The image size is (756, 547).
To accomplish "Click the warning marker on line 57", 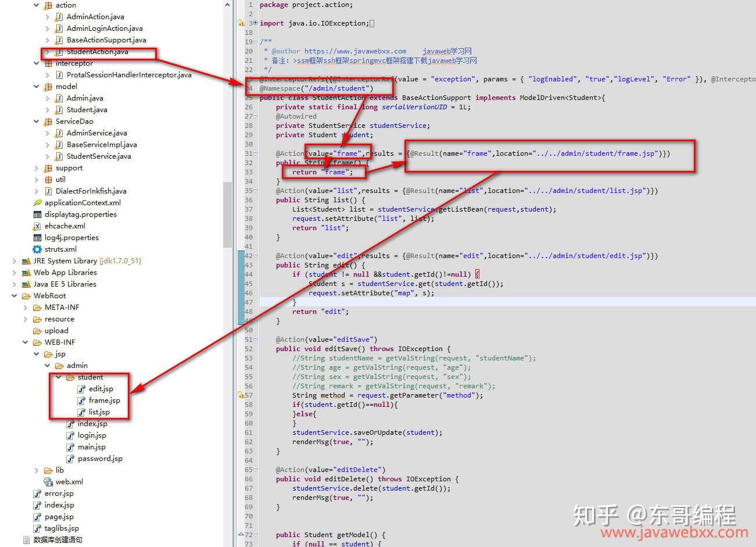I will [x=241, y=395].
